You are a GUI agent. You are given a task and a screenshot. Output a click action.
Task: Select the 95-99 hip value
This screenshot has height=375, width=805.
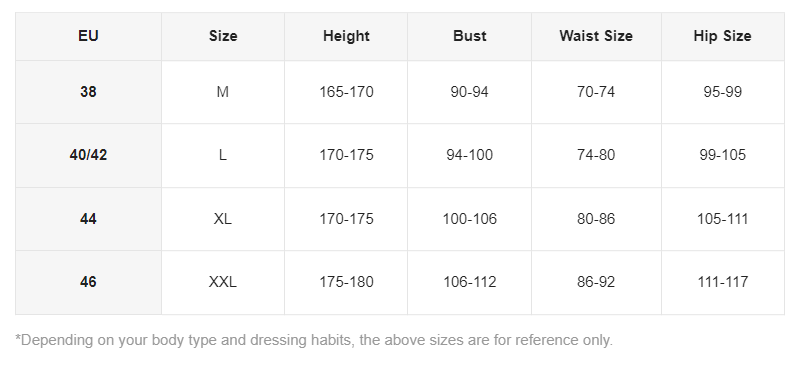722,92
